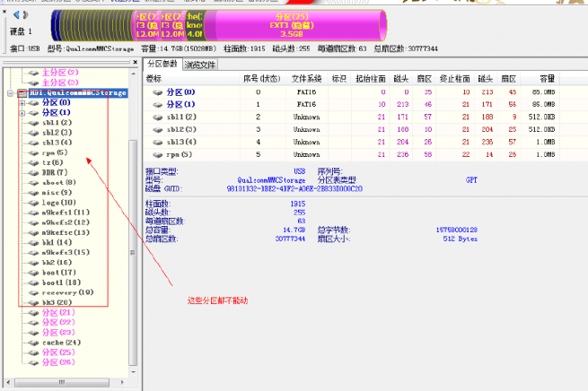The width and height of the screenshot is (588, 391).
Task: Go to previous disk with left arrow
Action: (16, 15)
